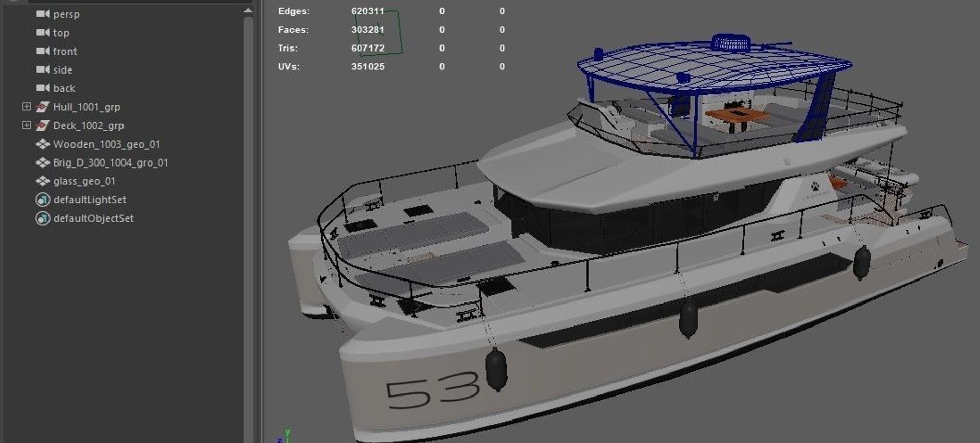Select Hull_1001_grp in the outliner
980x443 pixels.
87,107
